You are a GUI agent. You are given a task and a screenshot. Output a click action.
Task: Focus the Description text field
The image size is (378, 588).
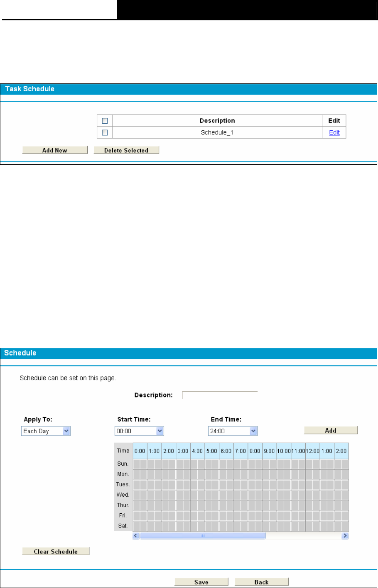[x=220, y=395]
